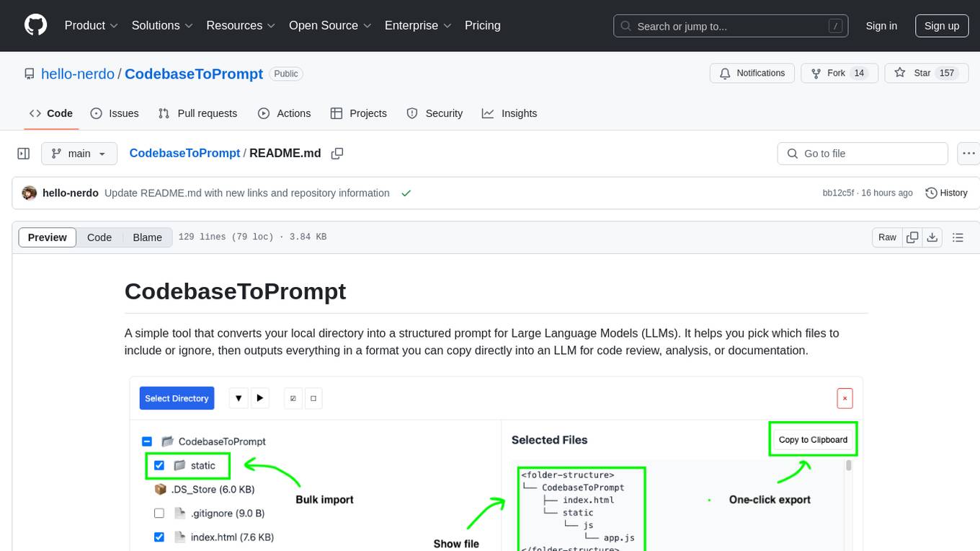Open the hello-nerdo owner profile
Image resolution: width=980 pixels, height=551 pixels.
78,74
